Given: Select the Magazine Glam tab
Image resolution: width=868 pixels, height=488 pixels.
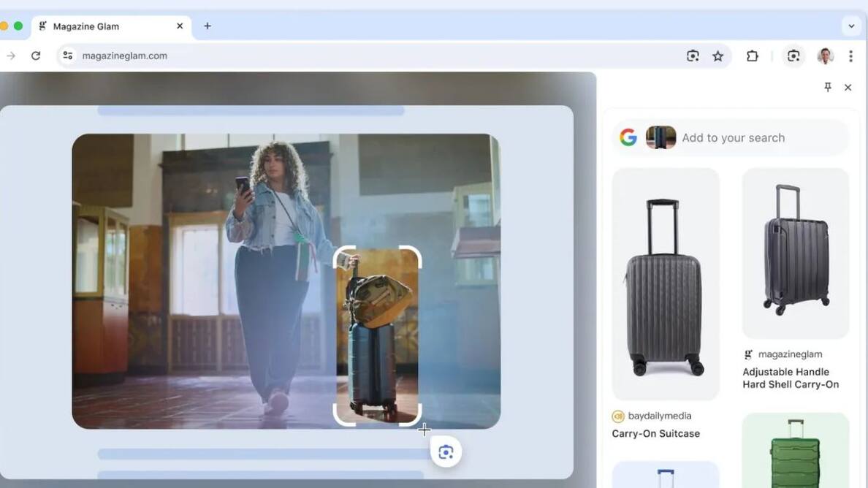Looking at the screenshot, I should point(102,26).
